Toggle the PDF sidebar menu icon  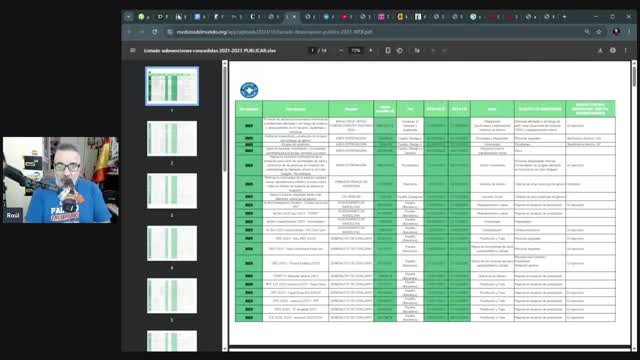click(133, 51)
